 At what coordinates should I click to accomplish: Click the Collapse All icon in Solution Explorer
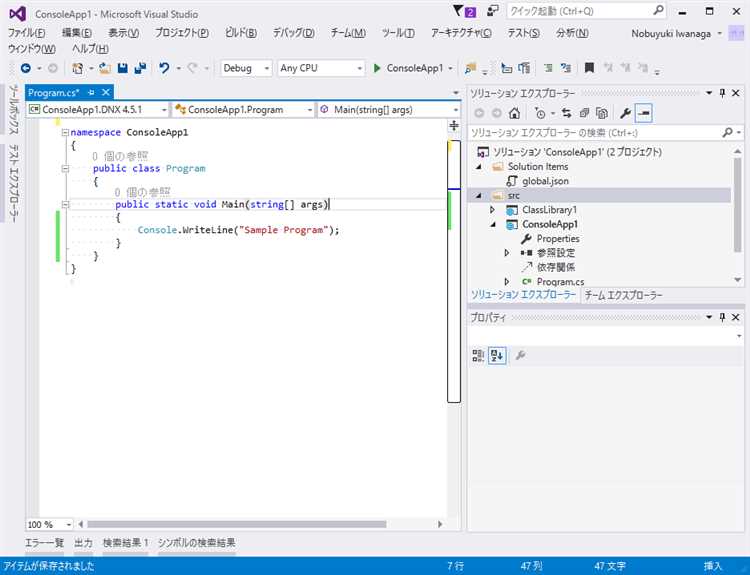(x=584, y=113)
